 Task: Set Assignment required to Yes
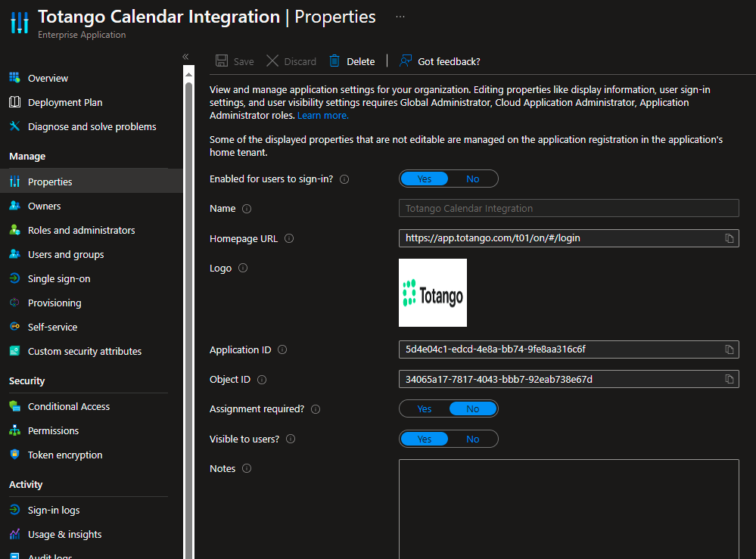[425, 408]
